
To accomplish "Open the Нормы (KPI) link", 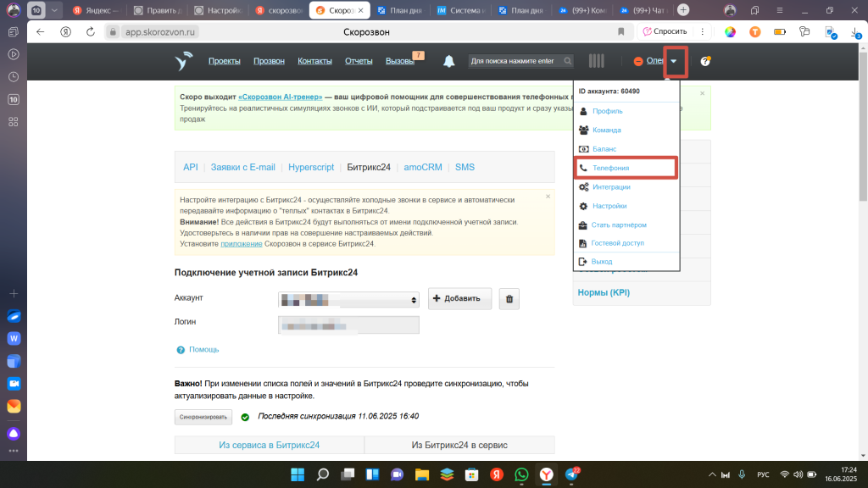I will coord(604,292).
